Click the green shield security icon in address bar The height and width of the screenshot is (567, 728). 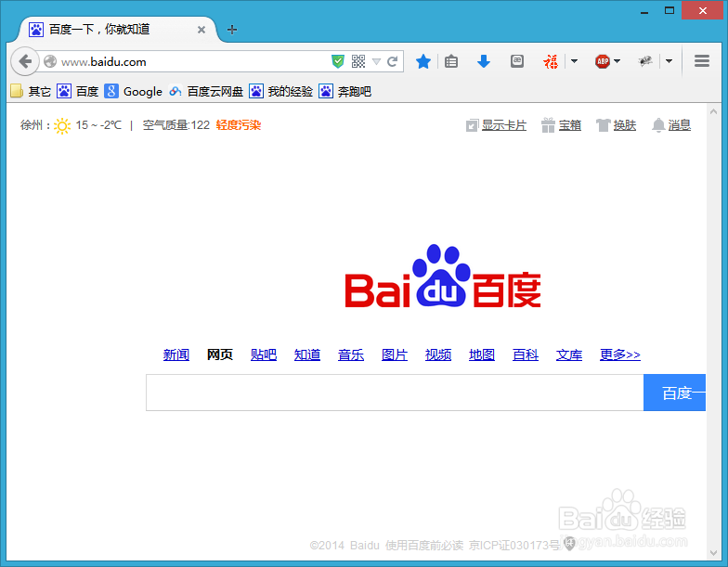pyautogui.click(x=338, y=61)
